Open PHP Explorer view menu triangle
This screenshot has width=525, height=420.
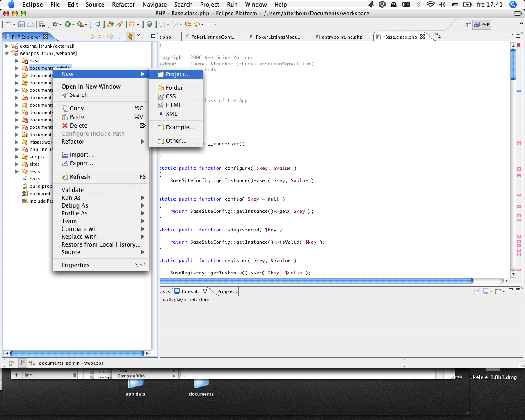pyautogui.click(x=139, y=35)
